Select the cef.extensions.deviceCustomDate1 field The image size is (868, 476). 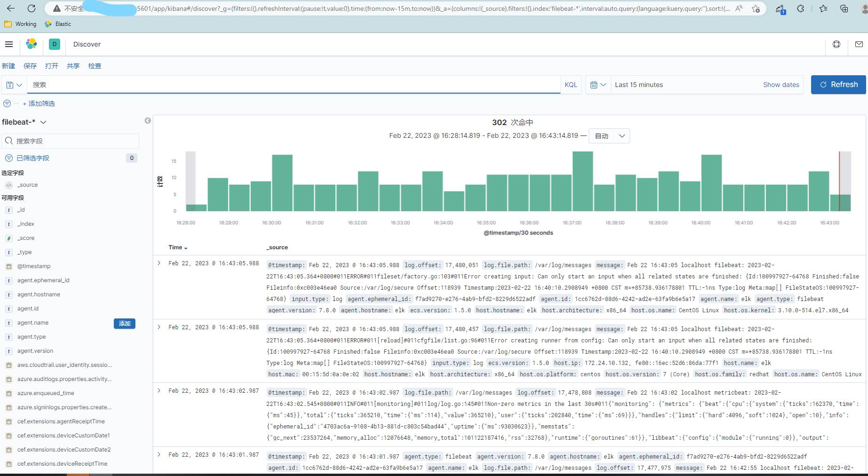click(63, 436)
